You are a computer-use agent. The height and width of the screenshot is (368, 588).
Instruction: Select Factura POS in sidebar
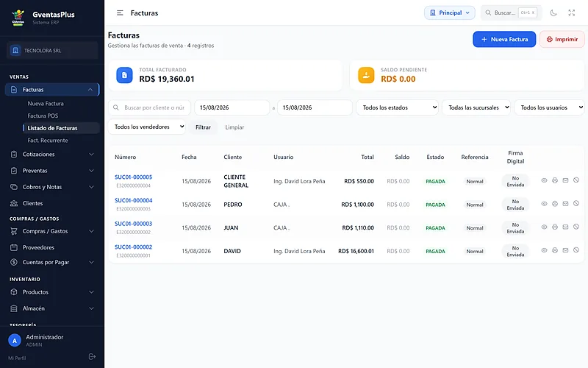(x=43, y=116)
